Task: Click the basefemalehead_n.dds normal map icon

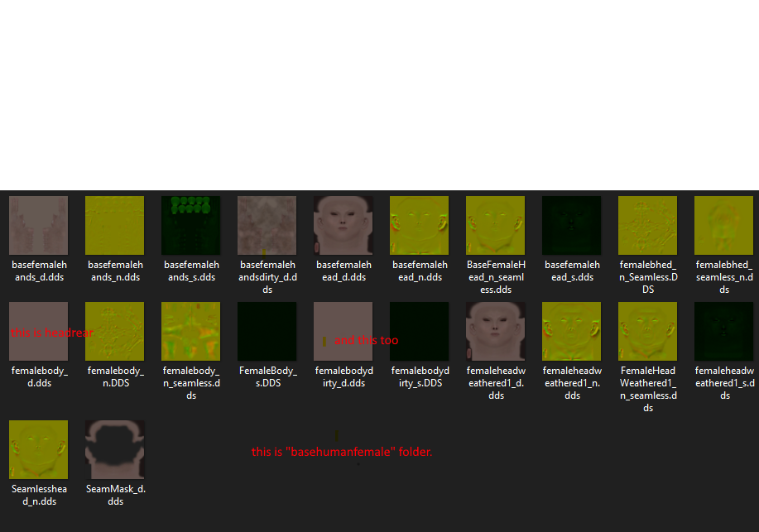Action: 419,226
